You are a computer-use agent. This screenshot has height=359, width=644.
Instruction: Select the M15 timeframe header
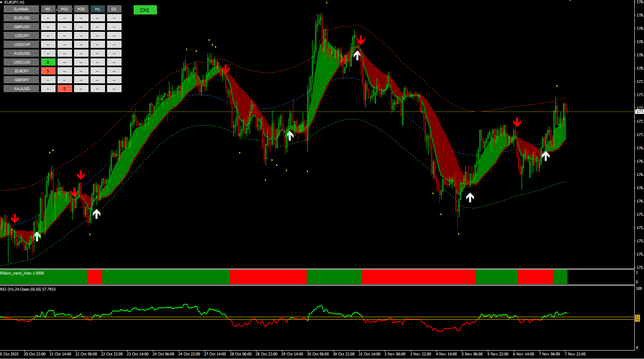pos(64,9)
